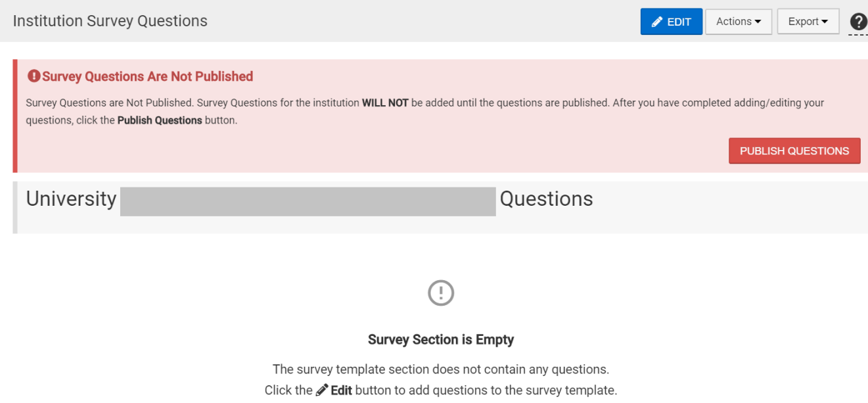The image size is (868, 403).
Task: Click the red PUBLISH QUESTIONS button
Action: pos(794,151)
